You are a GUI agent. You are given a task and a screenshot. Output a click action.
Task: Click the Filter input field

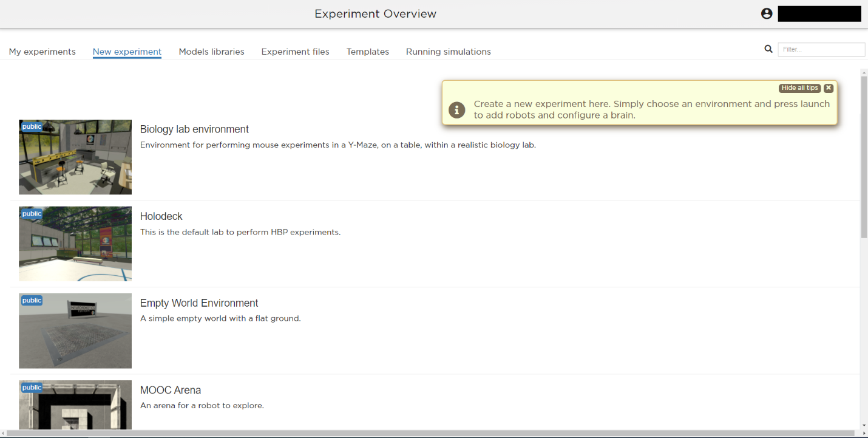(821, 50)
